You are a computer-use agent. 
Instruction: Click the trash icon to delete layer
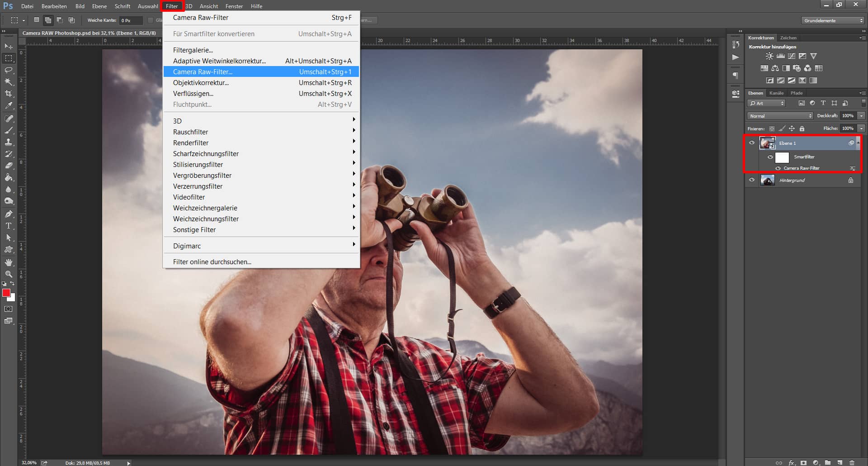852,462
